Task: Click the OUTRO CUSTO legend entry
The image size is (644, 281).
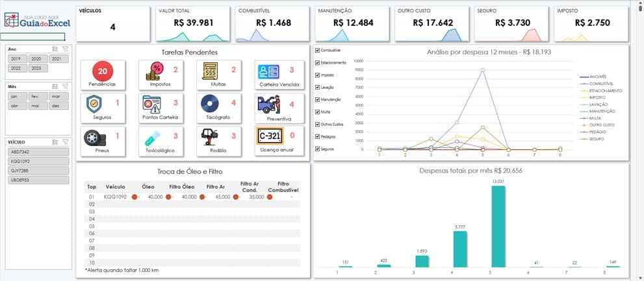Action: [x=597, y=125]
